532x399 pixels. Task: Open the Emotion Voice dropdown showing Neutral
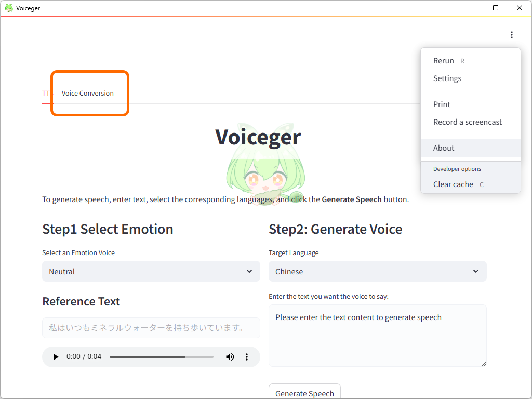click(151, 271)
